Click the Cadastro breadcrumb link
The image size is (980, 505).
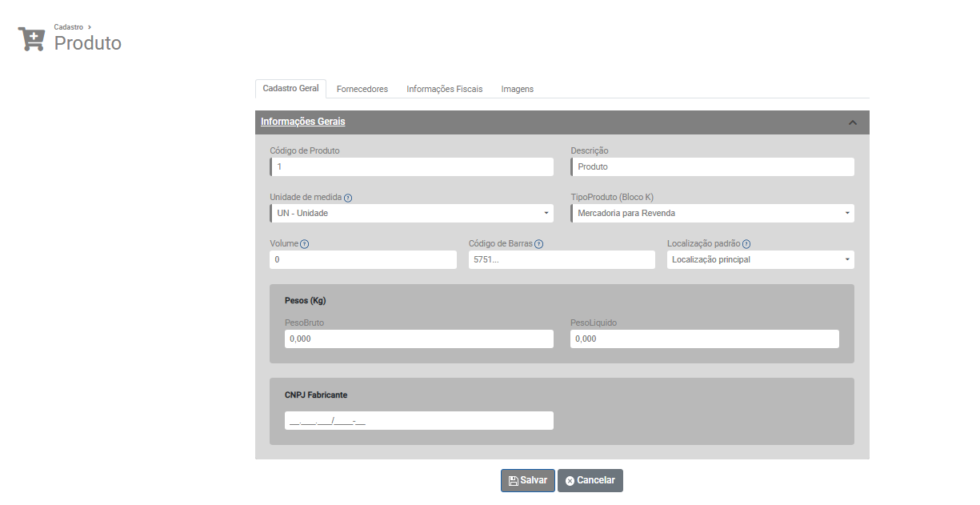tap(68, 27)
